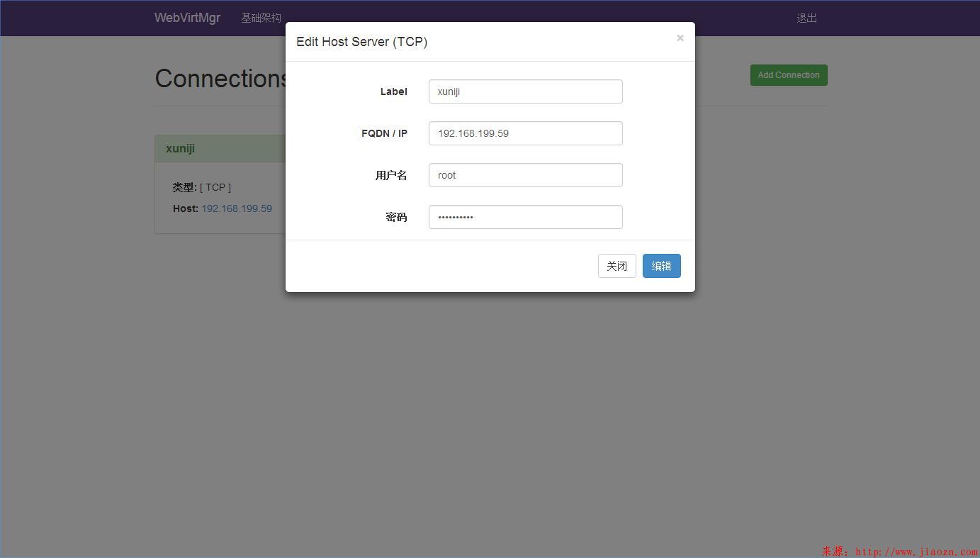Click the 类型 [ TCP ] text
Screen dimensions: 980x558
(x=202, y=187)
